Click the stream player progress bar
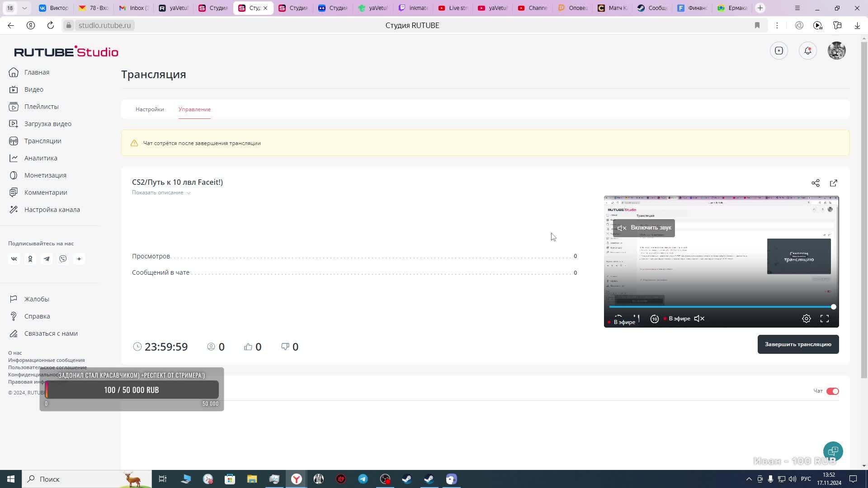868x488 pixels. [x=721, y=307]
